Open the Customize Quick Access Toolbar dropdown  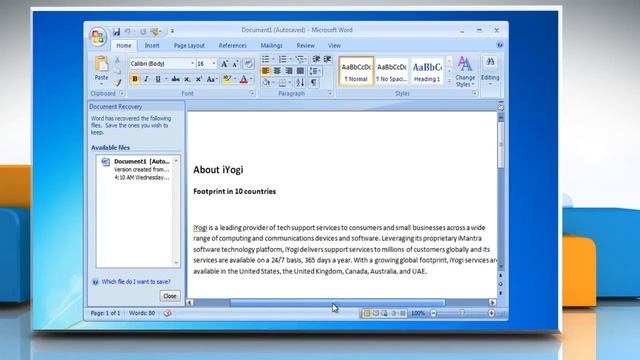tap(172, 31)
